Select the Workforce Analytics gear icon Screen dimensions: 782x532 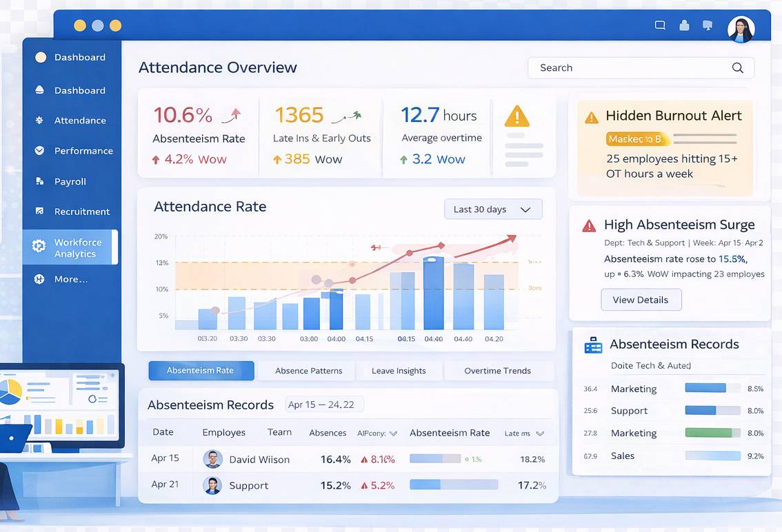tap(39, 246)
